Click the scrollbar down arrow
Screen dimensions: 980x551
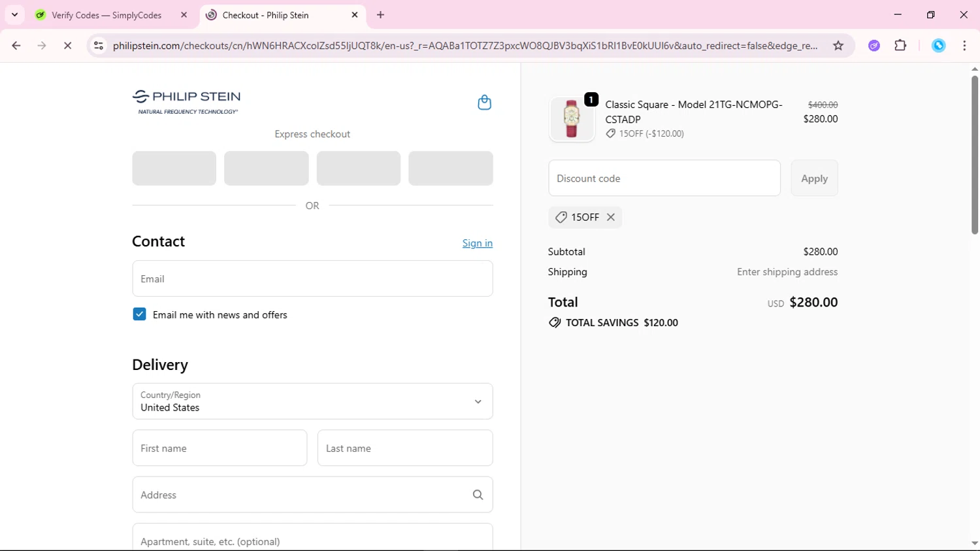[x=974, y=543]
